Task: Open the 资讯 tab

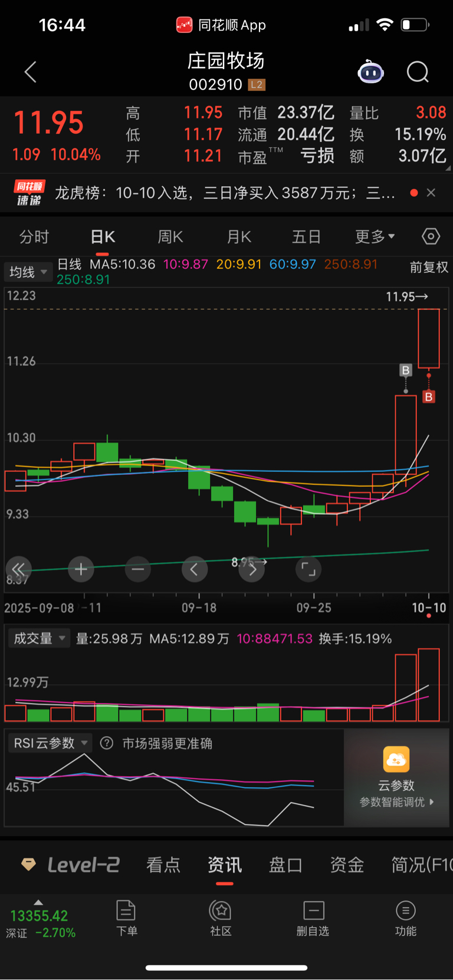Action: pos(225,864)
